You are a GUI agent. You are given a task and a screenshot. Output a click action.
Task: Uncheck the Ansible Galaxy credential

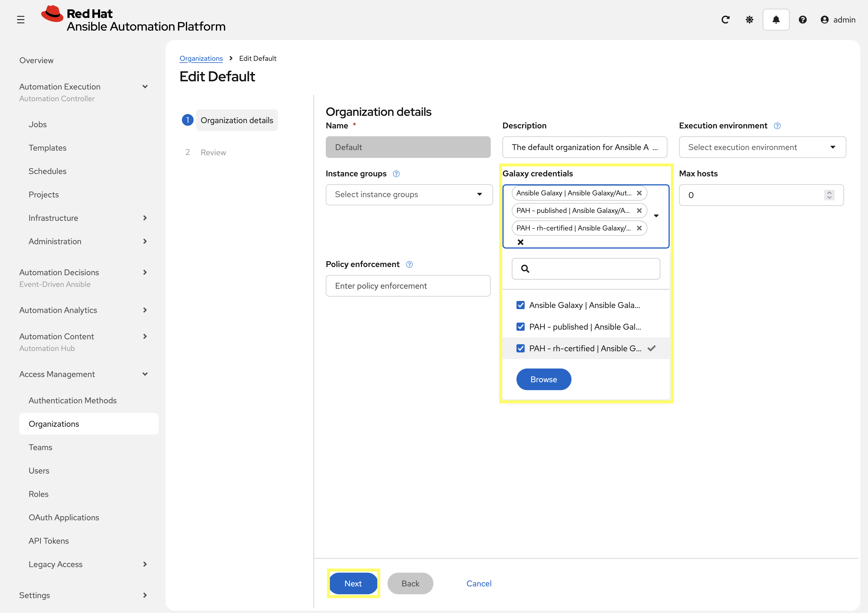pos(521,305)
